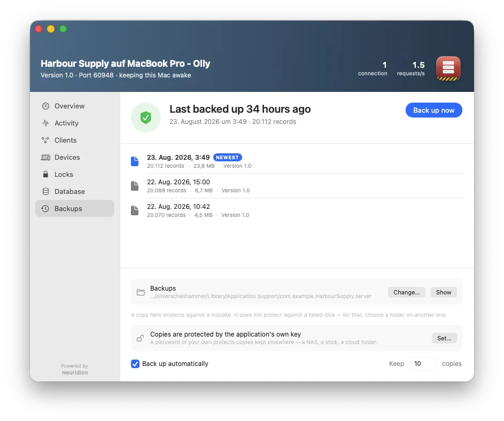Click the Version 1.0 Port 60948 subtitle
This screenshot has width=504, height=421.
(x=116, y=75)
